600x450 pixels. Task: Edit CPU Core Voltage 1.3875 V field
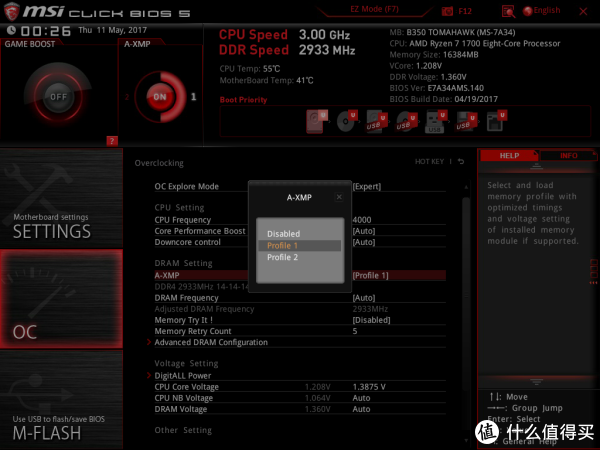tap(369, 387)
